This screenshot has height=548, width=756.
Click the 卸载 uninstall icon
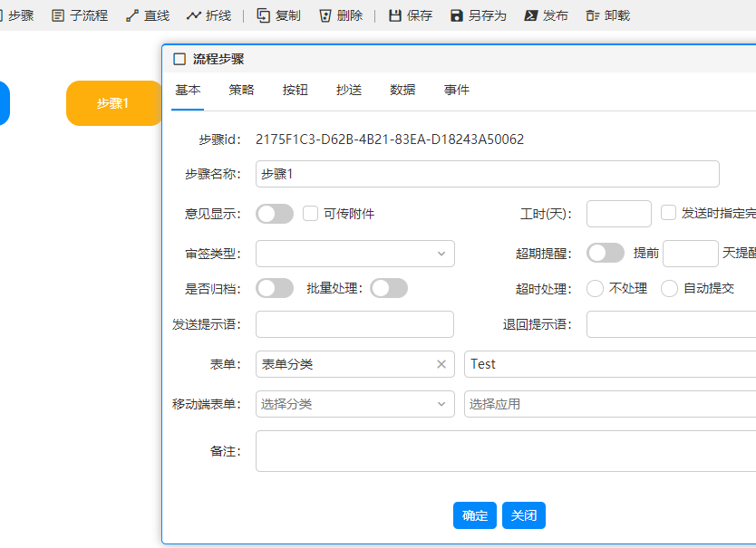pyautogui.click(x=593, y=16)
